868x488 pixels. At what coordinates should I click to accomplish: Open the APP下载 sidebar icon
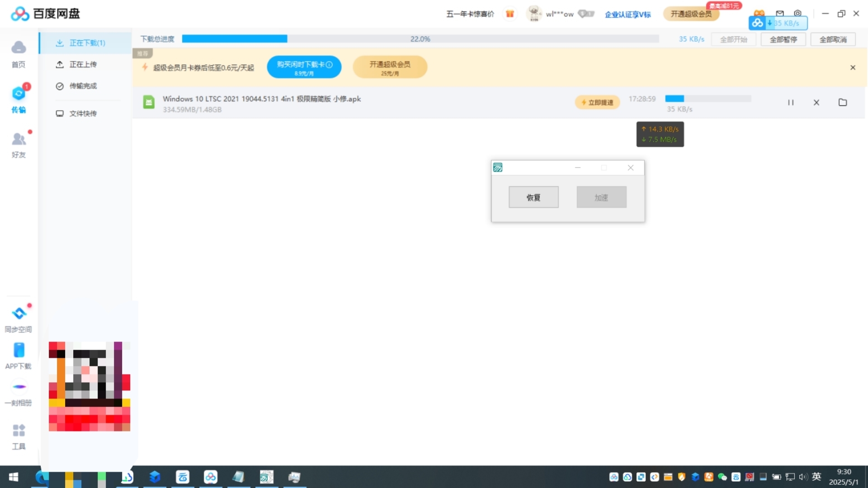pyautogui.click(x=19, y=356)
